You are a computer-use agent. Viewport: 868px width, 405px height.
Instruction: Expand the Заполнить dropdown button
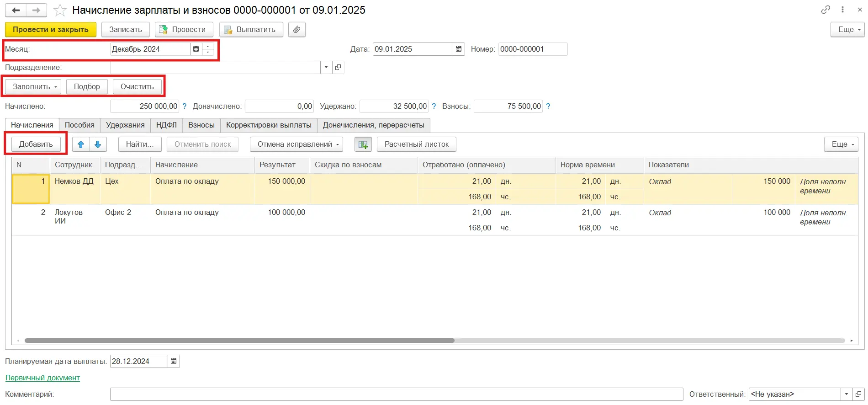[x=33, y=86]
